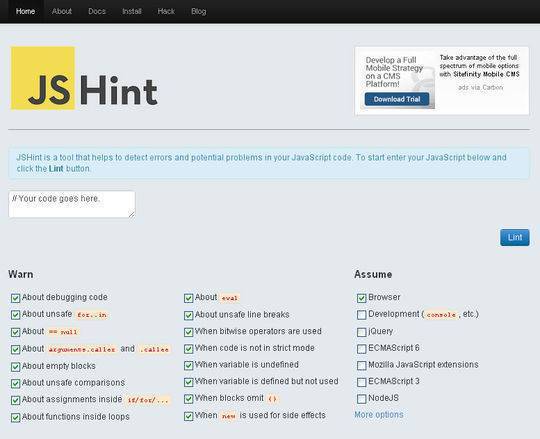Viewport: 540px width, 439px height.
Task: Toggle About empty blocks checkbox
Action: (15, 367)
